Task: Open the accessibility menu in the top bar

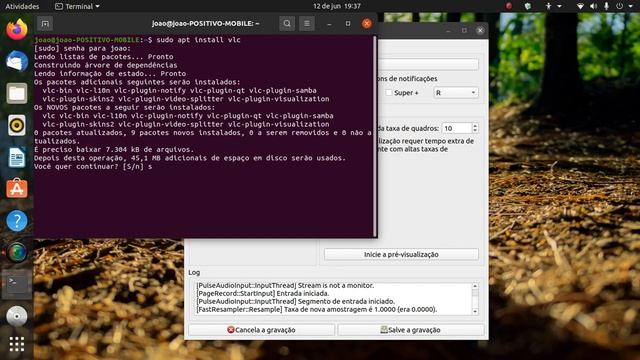Action: coord(553,6)
